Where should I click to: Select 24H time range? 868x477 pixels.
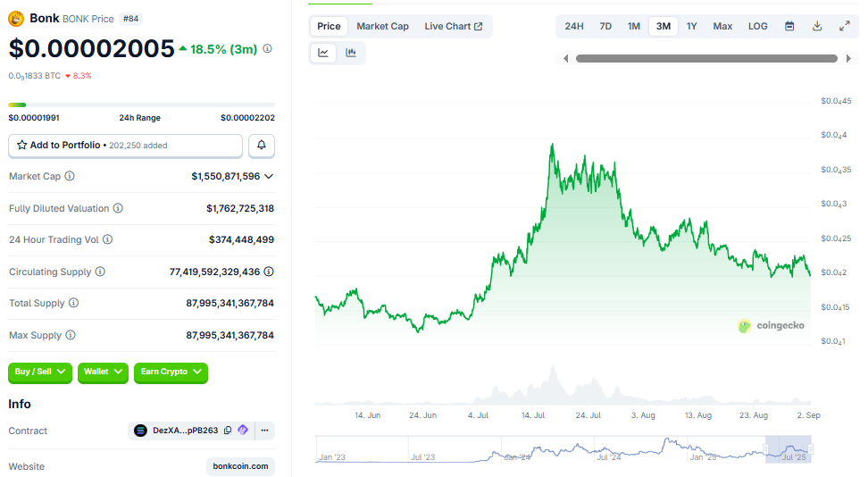(x=574, y=26)
